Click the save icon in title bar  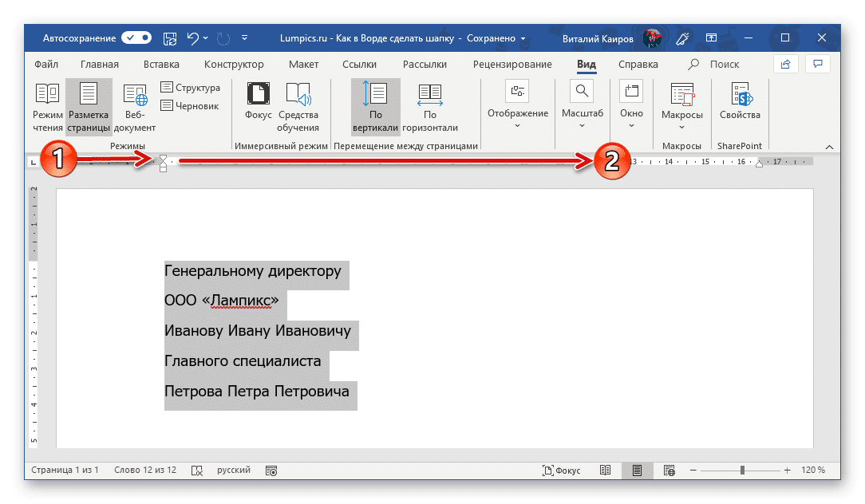click(x=169, y=37)
